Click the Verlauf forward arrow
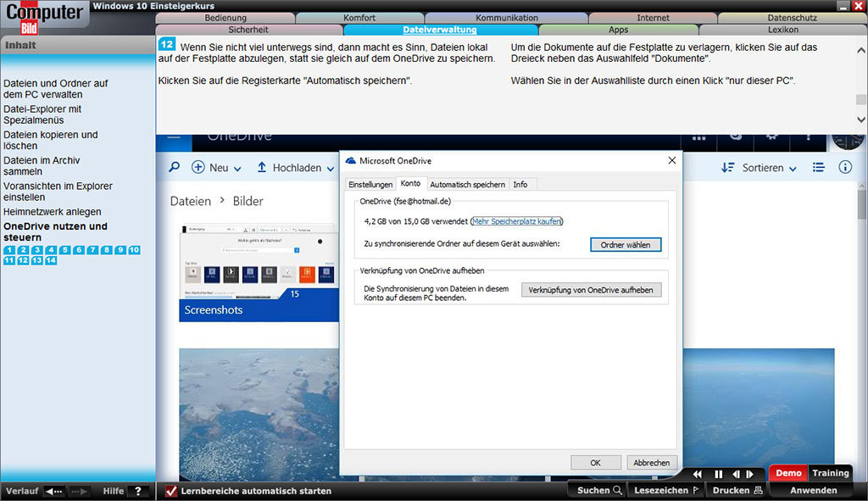868x501 pixels. pyautogui.click(x=79, y=491)
